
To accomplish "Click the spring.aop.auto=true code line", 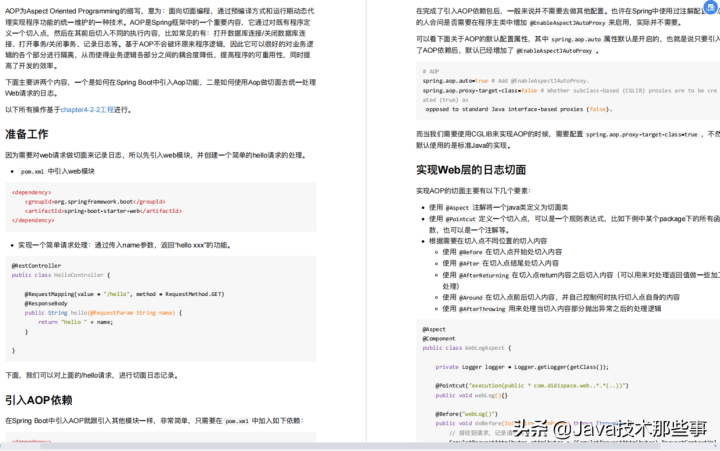I will [506, 81].
